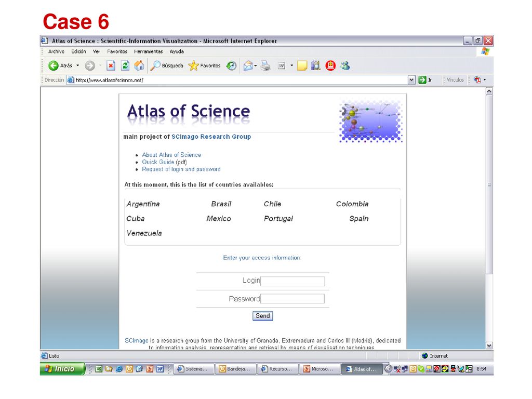
Task: Open Favoritos star toolbar button
Action: coord(205,65)
